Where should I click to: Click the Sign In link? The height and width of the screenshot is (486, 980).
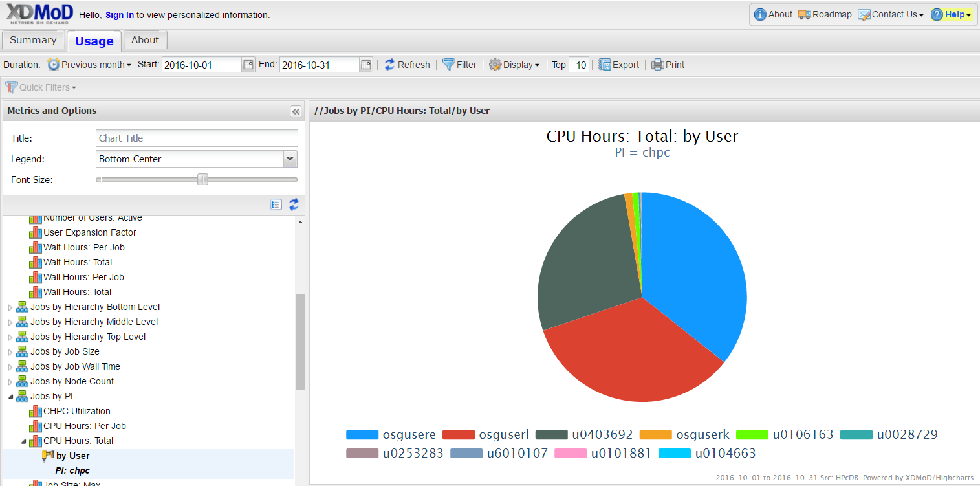[119, 15]
